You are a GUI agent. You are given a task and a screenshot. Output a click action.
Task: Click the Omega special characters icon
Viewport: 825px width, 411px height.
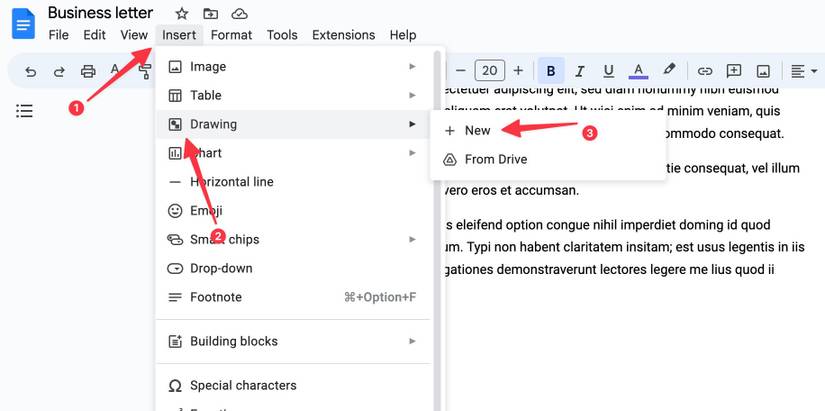pos(175,386)
